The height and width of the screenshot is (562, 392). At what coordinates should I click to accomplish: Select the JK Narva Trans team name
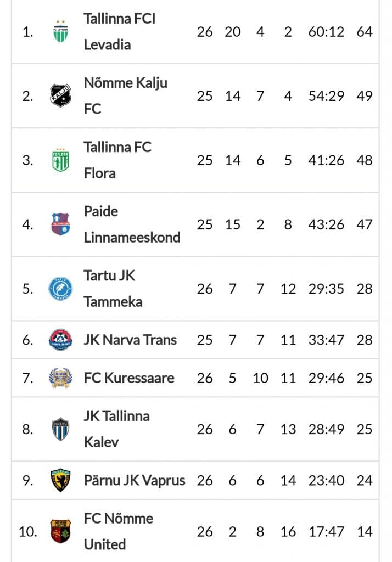coord(130,339)
